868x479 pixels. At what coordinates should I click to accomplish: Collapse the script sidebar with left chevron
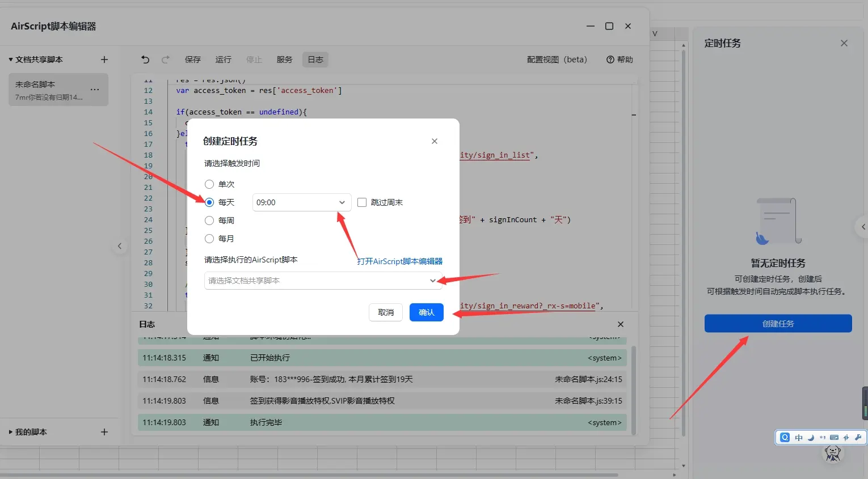pyautogui.click(x=120, y=246)
